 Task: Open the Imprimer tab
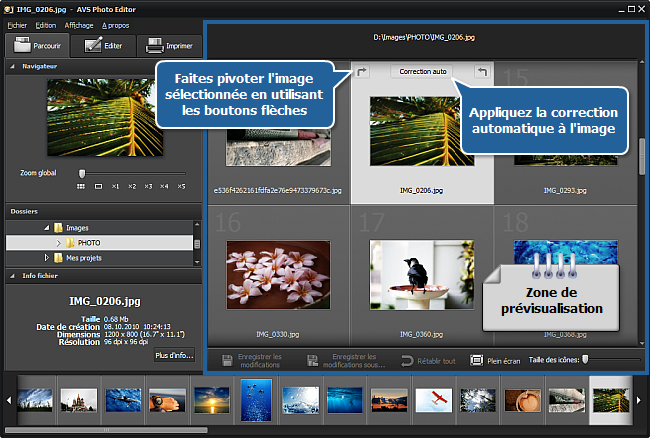pos(169,46)
